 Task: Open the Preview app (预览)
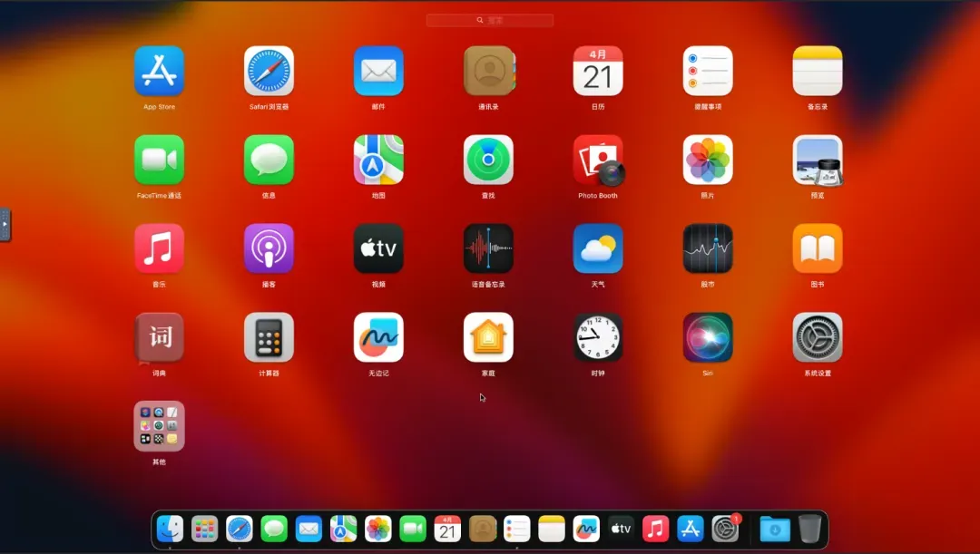tap(818, 160)
